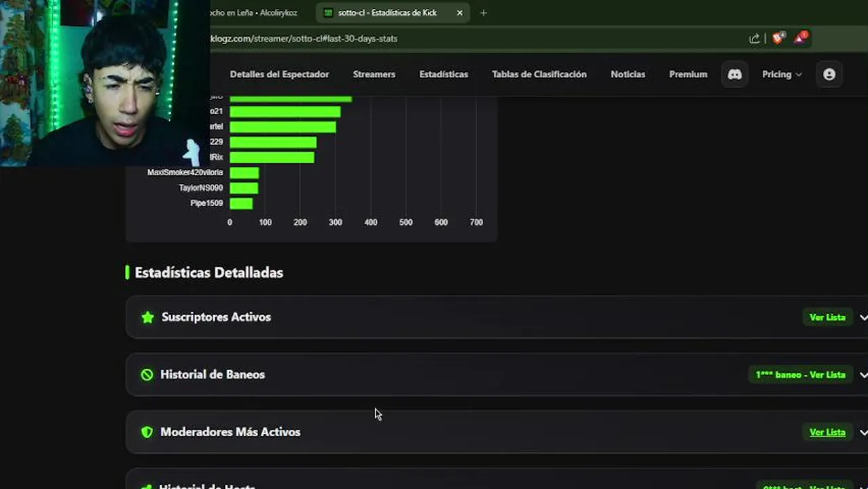Screen dimensions: 868x489
Task: Click Ver Lista for Suscriptores Activos
Action: [x=827, y=317]
